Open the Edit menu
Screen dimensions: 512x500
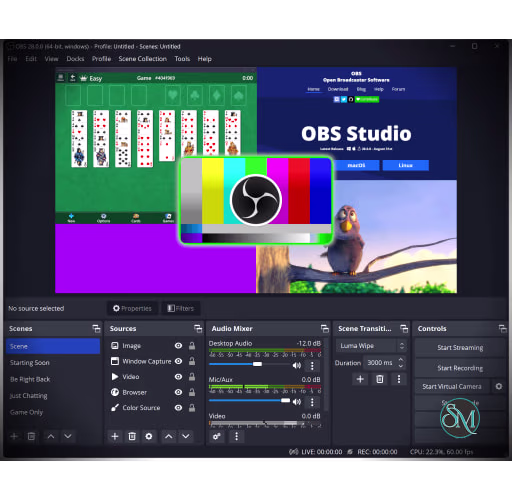click(31, 59)
